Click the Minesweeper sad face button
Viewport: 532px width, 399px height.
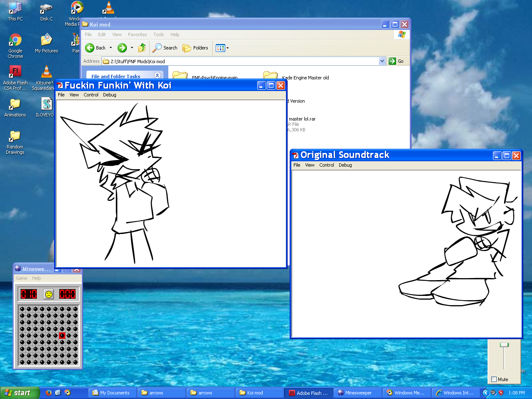click(x=49, y=294)
